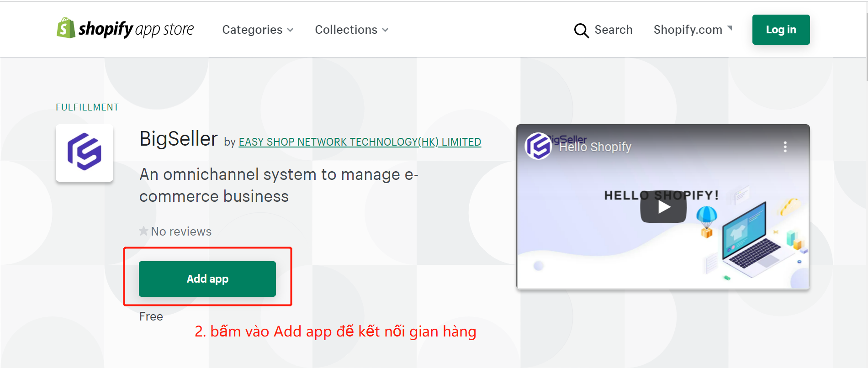Viewport: 868px width, 368px height.
Task: Open the Categories dropdown menu
Action: point(258,30)
